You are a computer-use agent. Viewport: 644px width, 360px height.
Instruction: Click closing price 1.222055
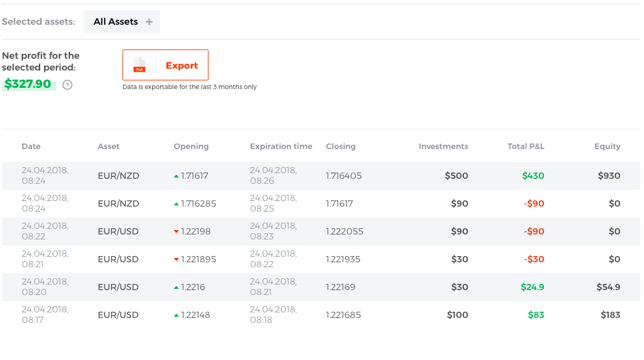[345, 231]
